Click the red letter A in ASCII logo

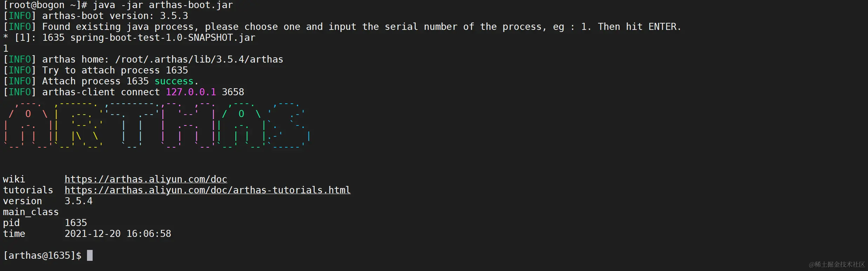(28, 125)
